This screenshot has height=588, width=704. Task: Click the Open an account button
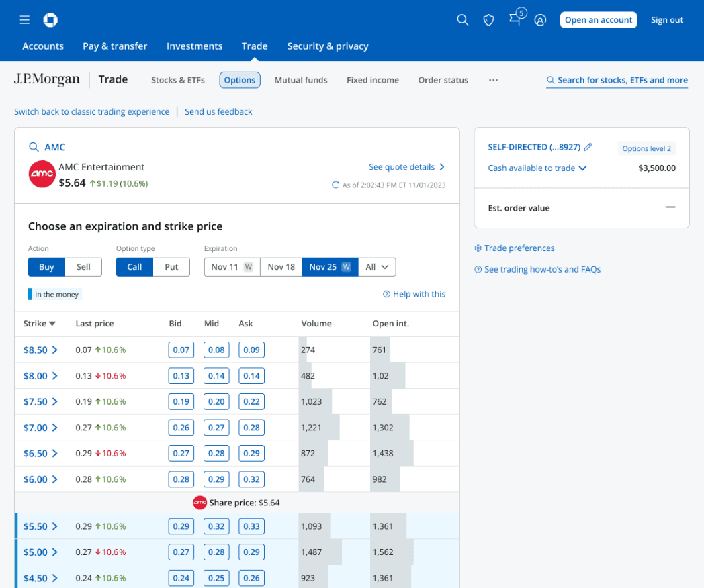pyautogui.click(x=599, y=20)
